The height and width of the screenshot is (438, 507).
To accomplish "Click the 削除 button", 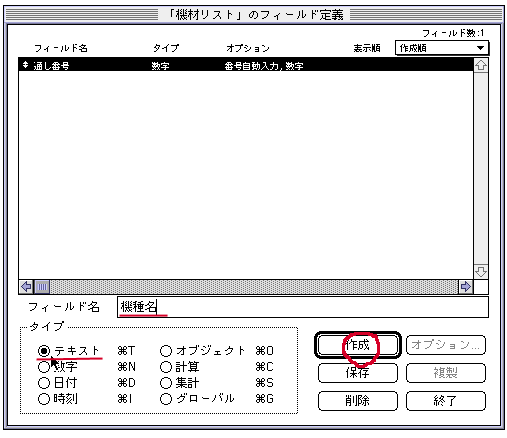I will point(358,401).
